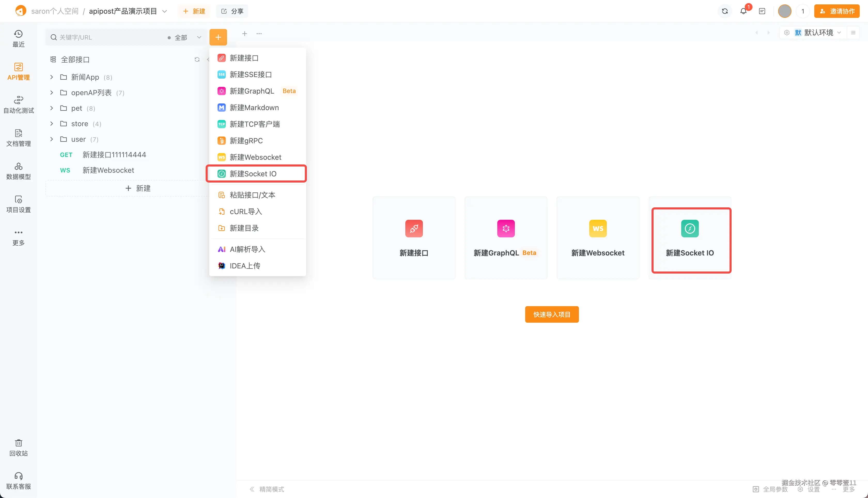Open the 数据模型 sidebar section
Screen dimensions: 868x498
(x=18, y=171)
